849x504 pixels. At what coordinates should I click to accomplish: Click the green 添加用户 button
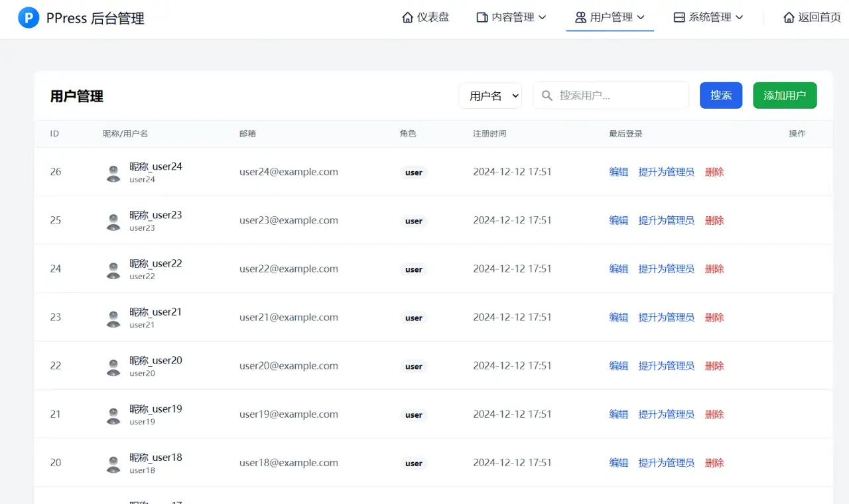coord(785,95)
